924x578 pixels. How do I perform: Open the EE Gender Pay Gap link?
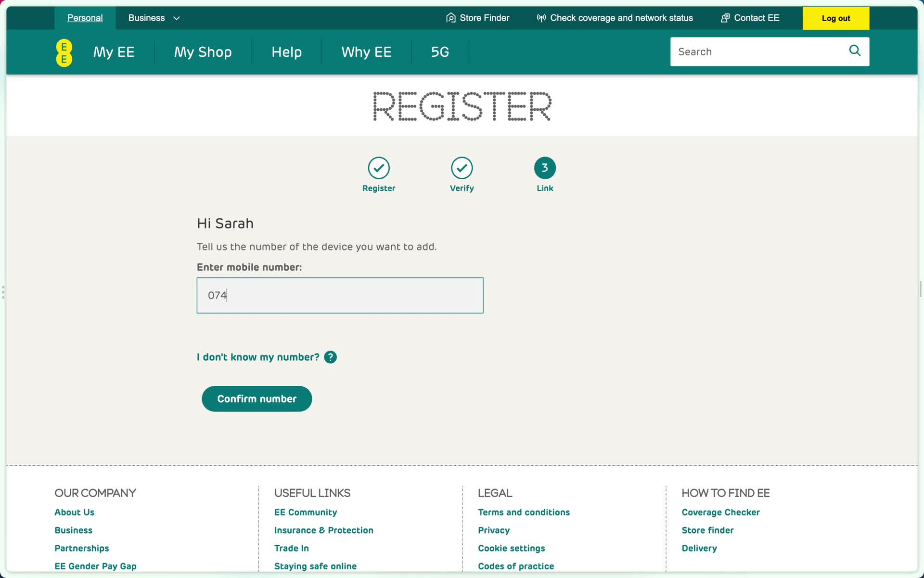tap(95, 566)
